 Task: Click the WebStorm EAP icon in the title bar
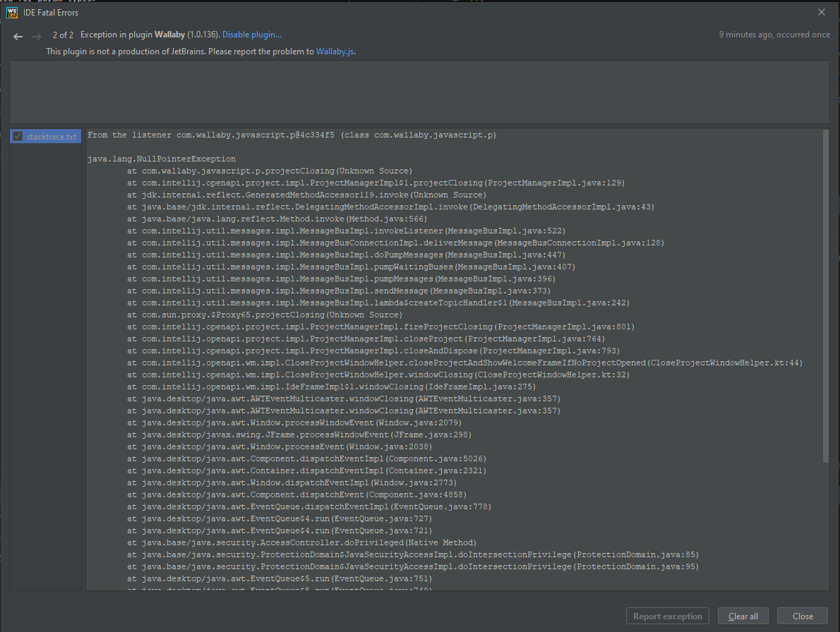click(12, 12)
